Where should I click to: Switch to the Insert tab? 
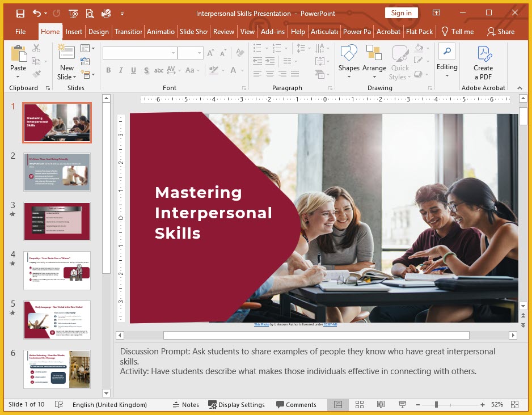click(x=74, y=32)
